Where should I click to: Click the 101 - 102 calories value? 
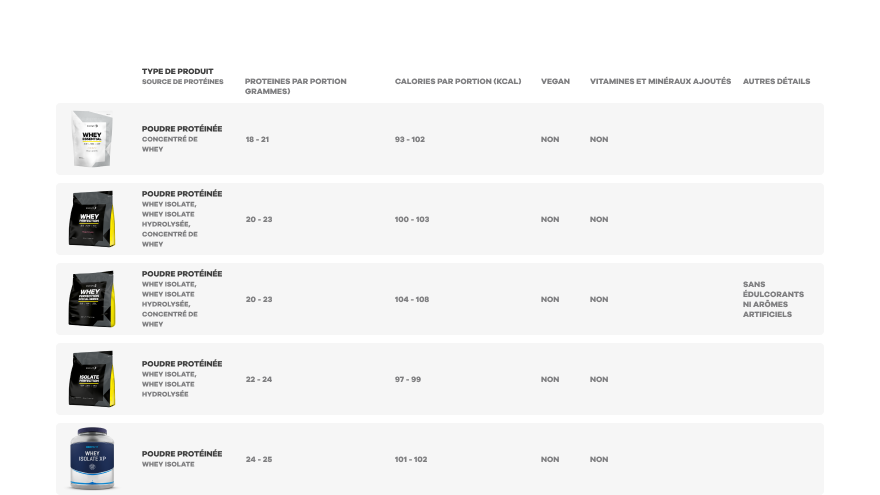[x=411, y=459]
